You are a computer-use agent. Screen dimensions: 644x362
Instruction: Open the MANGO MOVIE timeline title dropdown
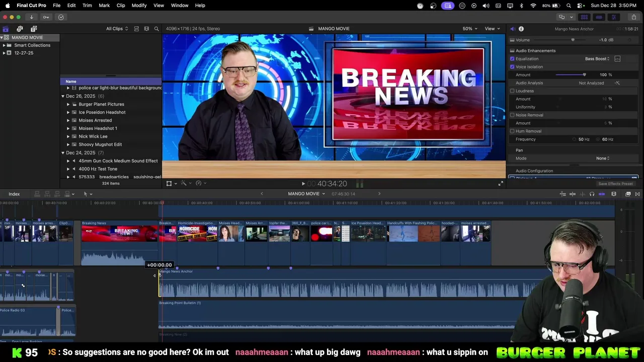coord(306,194)
